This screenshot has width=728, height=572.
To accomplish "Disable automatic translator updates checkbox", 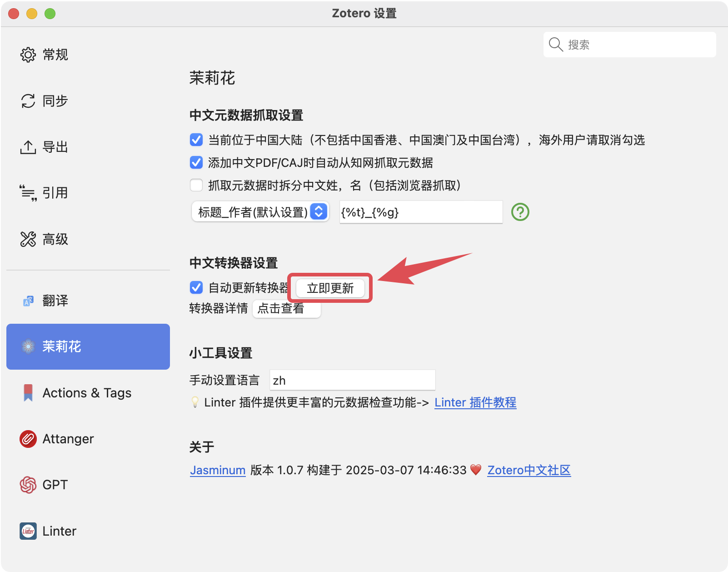I will click(196, 287).
